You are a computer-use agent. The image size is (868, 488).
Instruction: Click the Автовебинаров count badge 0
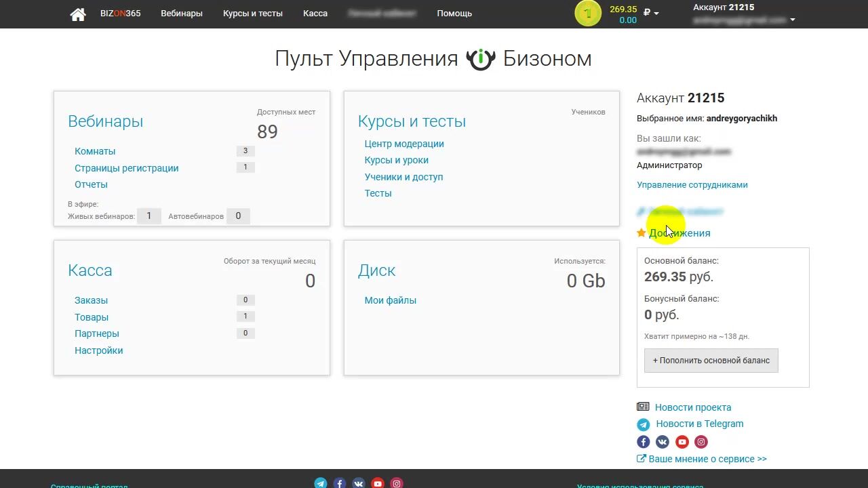click(238, 216)
